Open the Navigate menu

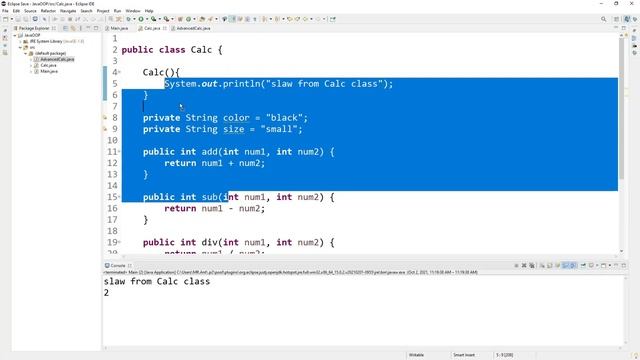(x=68, y=11)
